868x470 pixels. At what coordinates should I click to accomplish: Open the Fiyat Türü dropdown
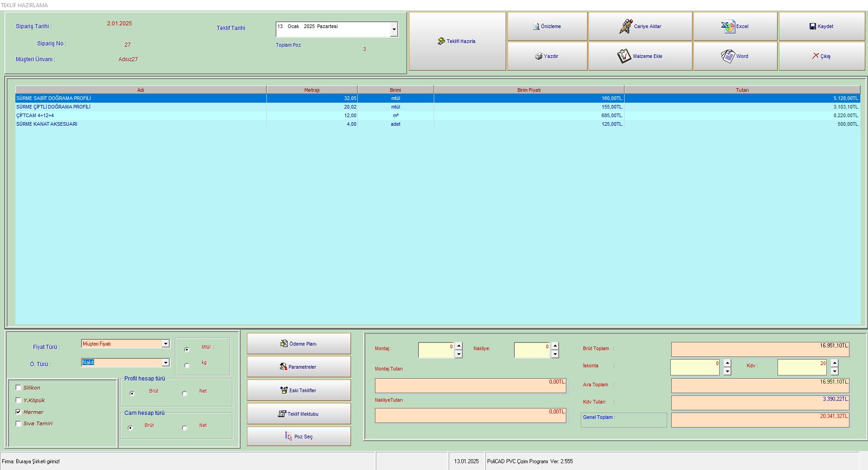166,344
